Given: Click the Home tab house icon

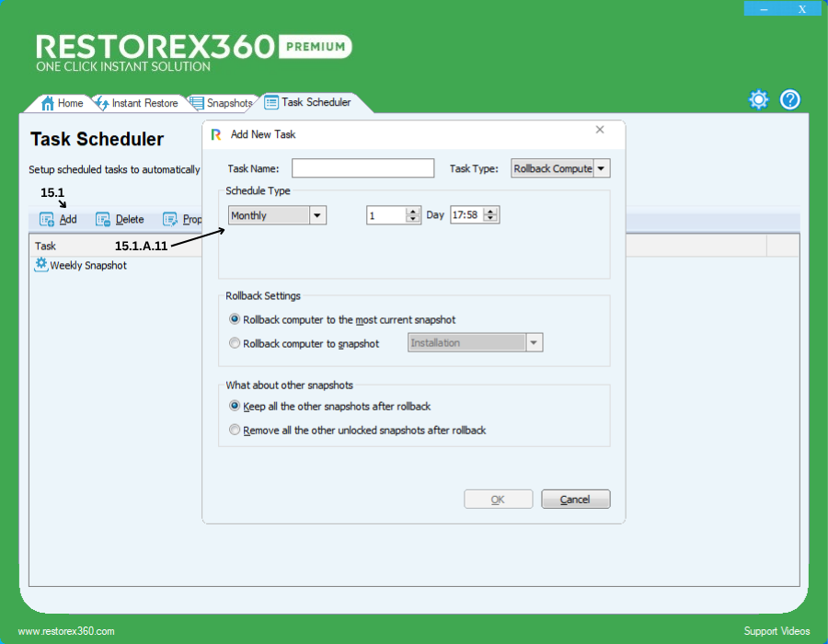Looking at the screenshot, I should pos(48,103).
